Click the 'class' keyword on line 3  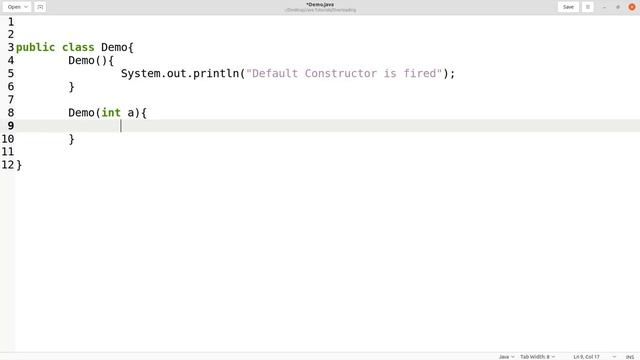coord(78,47)
